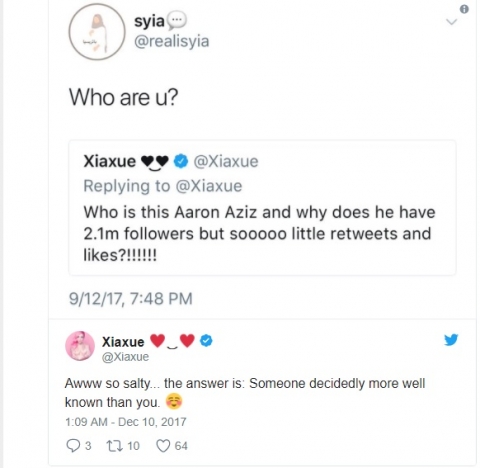
Task: Click the @Xiaxue handle under embedded tweet name
Action: pos(125,357)
